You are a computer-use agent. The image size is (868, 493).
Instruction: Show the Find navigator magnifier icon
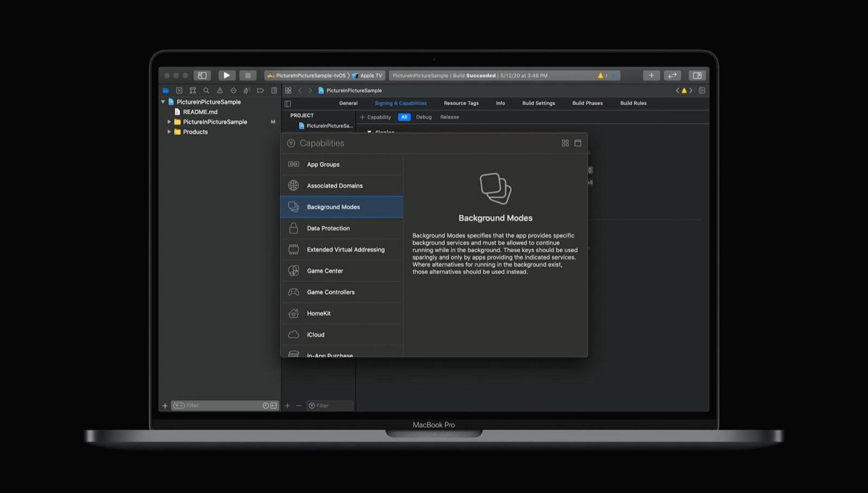click(x=206, y=91)
